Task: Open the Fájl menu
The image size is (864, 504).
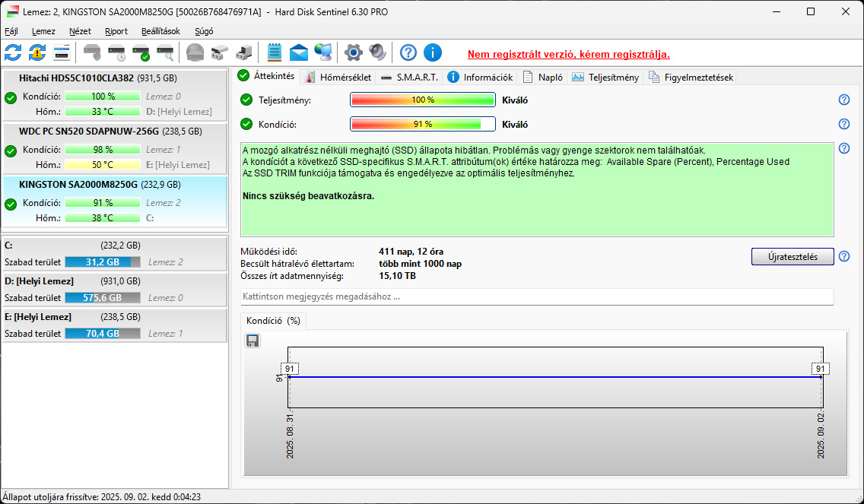Action: pos(11,31)
